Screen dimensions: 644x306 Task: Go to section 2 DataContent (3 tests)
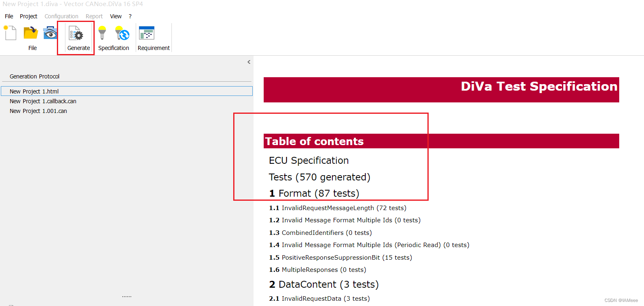coord(324,284)
